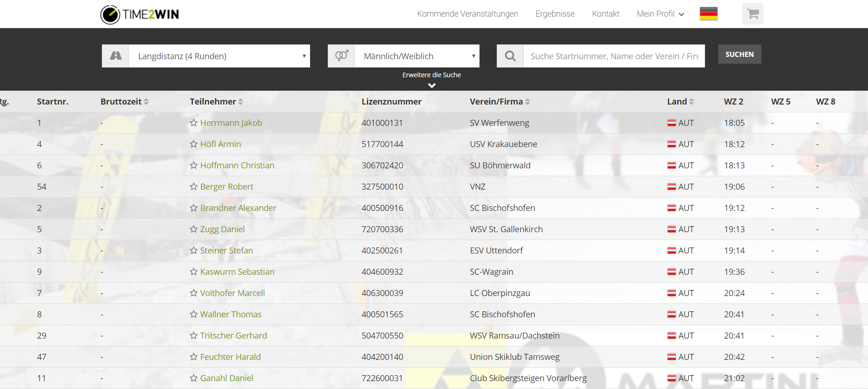
Task: Star favorite Höfl Armin
Action: coord(194,144)
